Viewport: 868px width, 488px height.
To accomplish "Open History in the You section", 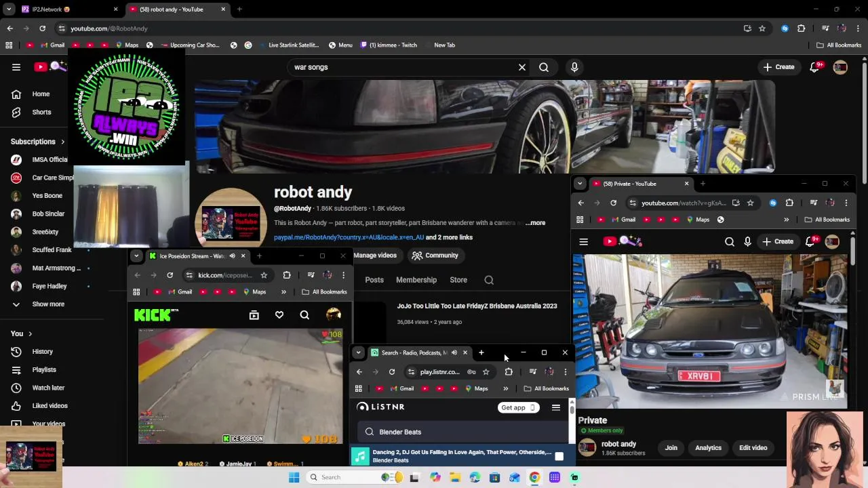I will pyautogui.click(x=42, y=352).
